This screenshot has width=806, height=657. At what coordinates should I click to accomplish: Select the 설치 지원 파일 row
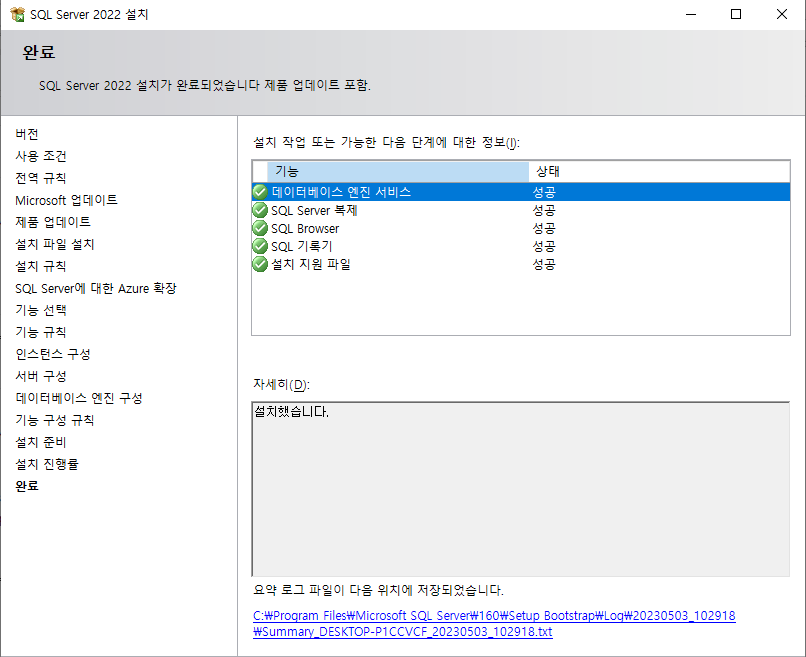coord(521,264)
